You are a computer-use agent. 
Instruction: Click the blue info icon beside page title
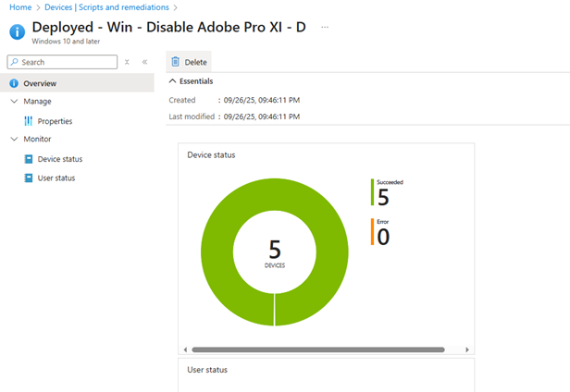point(17,31)
